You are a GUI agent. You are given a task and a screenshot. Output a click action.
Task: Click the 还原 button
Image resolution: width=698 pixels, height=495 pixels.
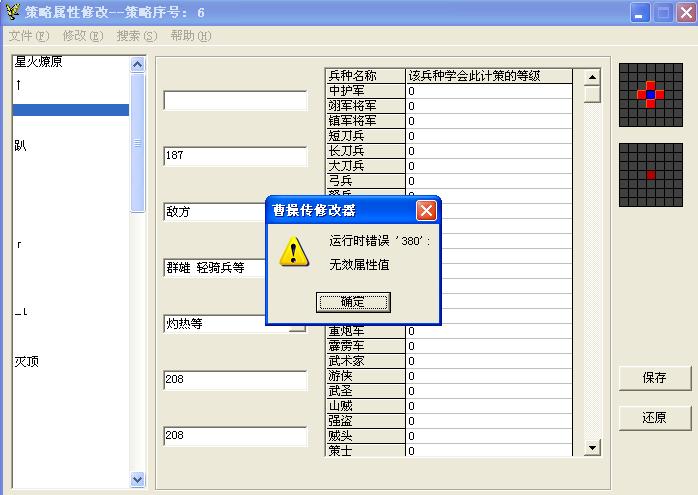coord(654,418)
